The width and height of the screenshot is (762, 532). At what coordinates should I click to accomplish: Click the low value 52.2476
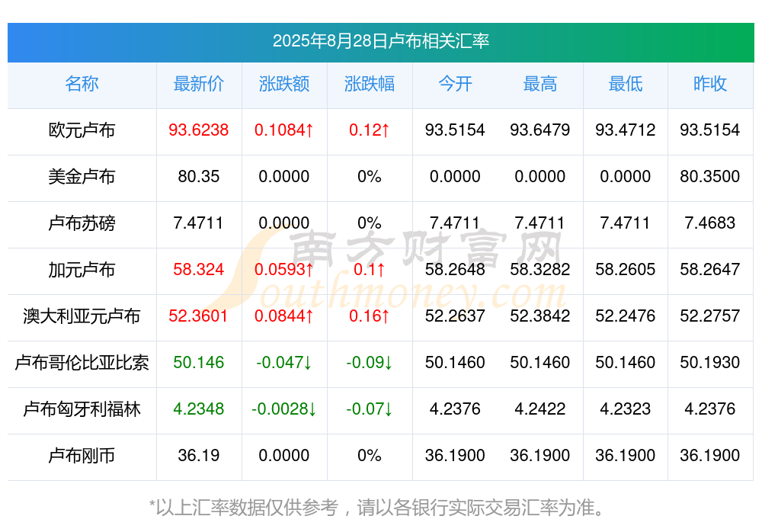[626, 316]
